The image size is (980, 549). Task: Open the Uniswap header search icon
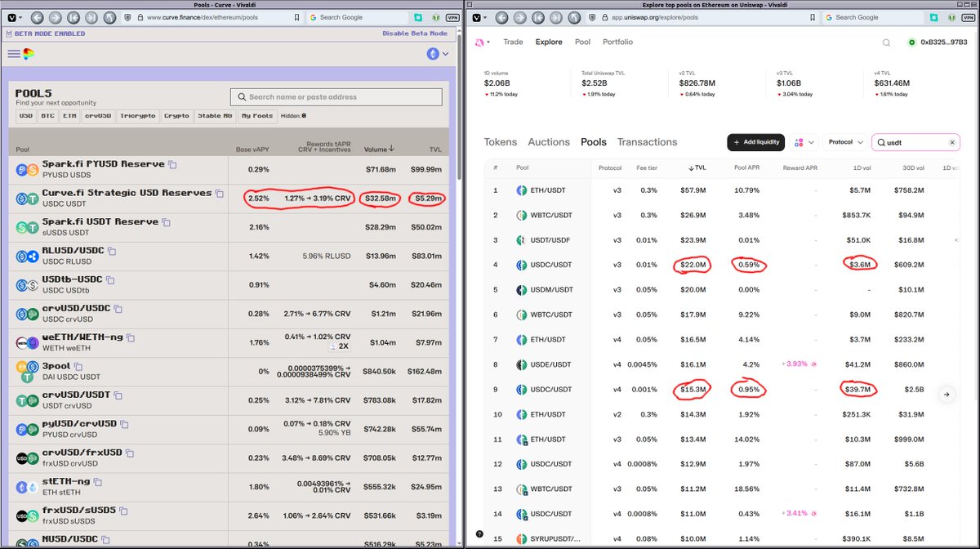(x=887, y=42)
